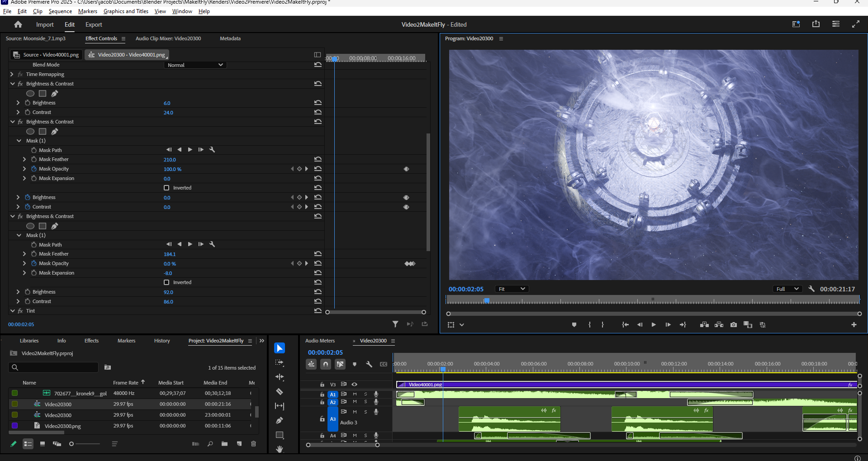Click the Project panel search field
Image resolution: width=868 pixels, height=461 pixels.
point(53,367)
